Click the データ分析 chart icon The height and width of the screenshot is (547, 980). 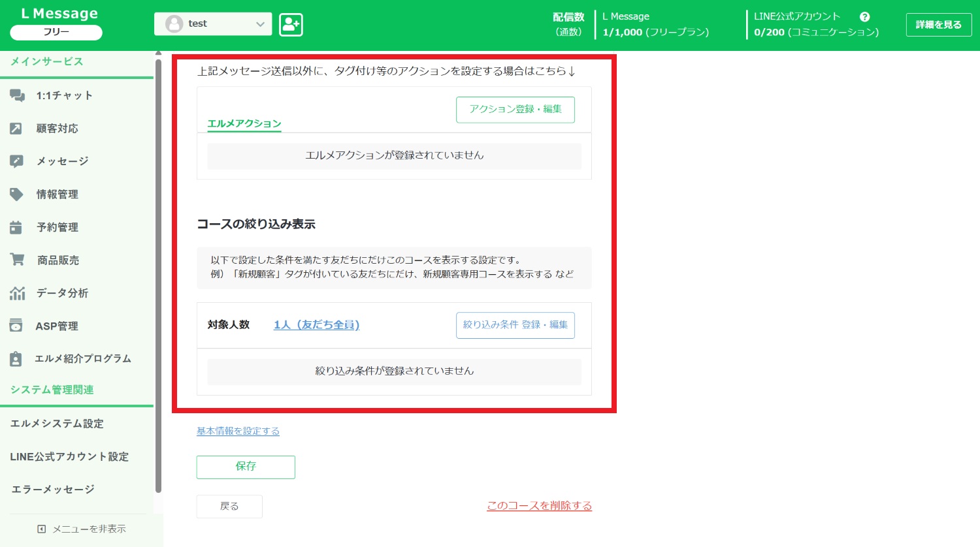(x=17, y=293)
